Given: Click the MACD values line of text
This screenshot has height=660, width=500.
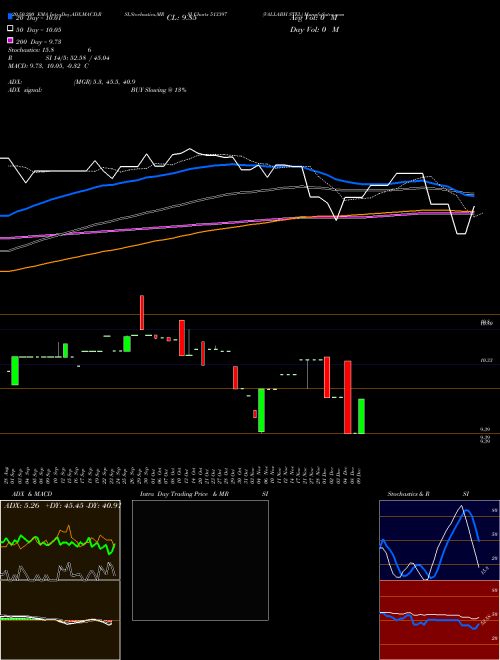Looking at the screenshot, I should coord(48,66).
